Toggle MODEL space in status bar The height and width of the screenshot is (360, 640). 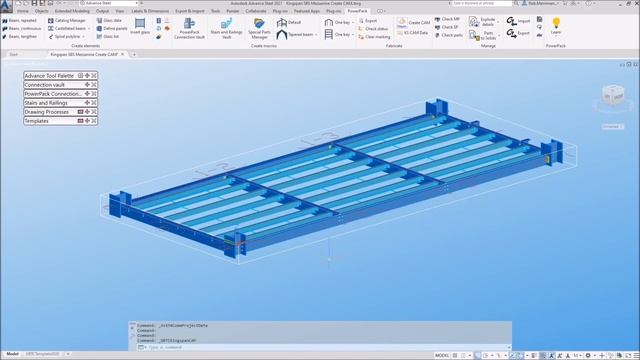pos(442,356)
